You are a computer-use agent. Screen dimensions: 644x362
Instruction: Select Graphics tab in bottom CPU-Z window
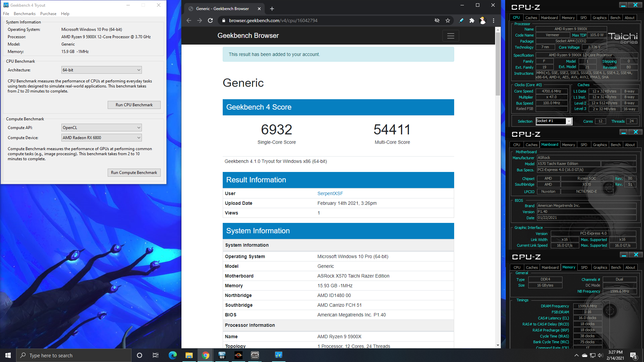click(600, 267)
